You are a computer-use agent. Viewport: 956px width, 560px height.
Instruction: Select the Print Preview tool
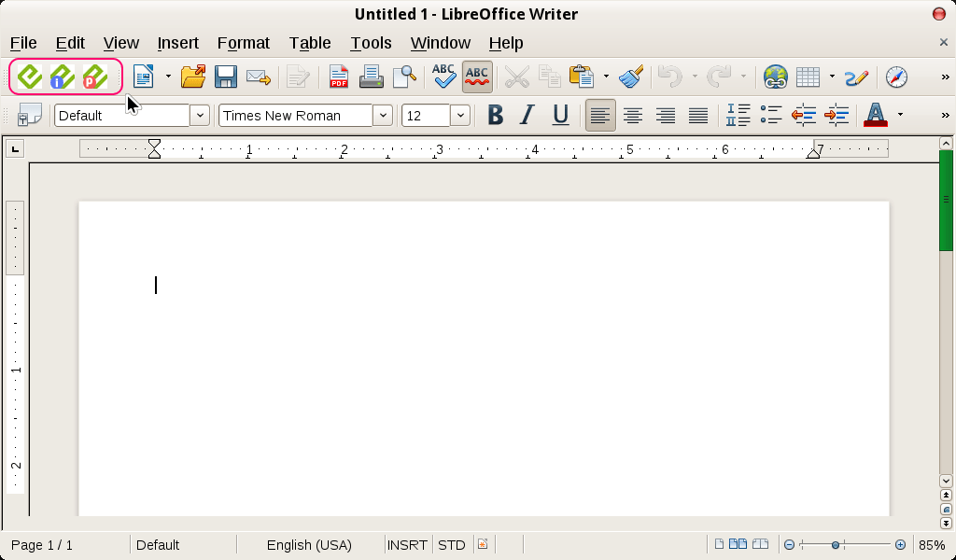(x=404, y=77)
